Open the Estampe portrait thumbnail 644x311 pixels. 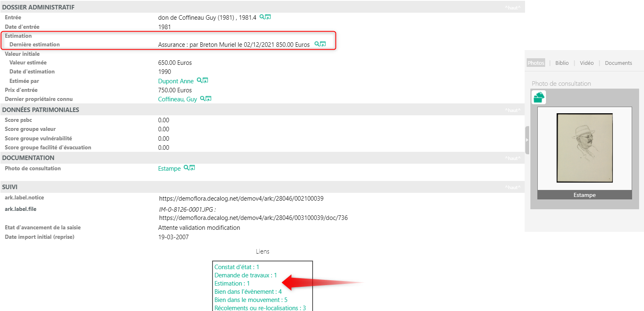(584, 148)
